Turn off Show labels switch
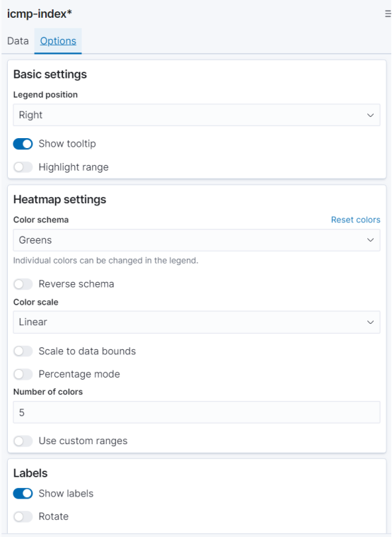This screenshot has height=537, width=392. (x=23, y=494)
